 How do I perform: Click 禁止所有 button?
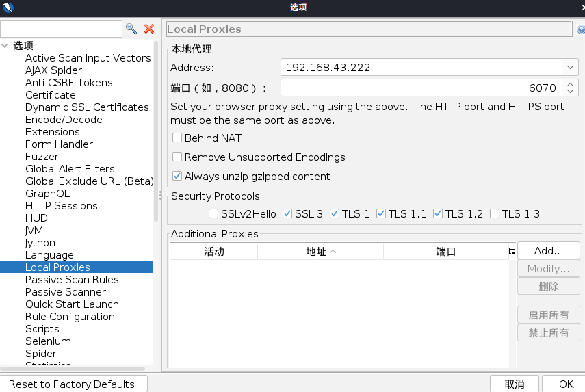[549, 332]
